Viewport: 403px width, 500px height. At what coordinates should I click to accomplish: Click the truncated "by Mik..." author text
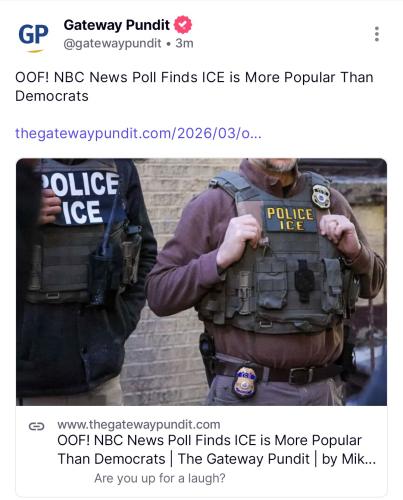coord(349,459)
